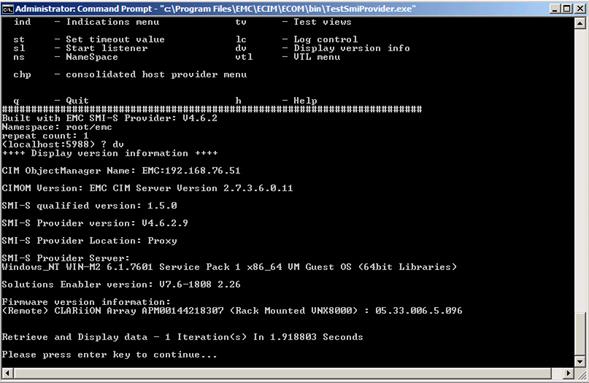Viewport: 589px width, 383px height.
Task: Click 'consolidated host provider menu' text
Action: click(x=156, y=74)
